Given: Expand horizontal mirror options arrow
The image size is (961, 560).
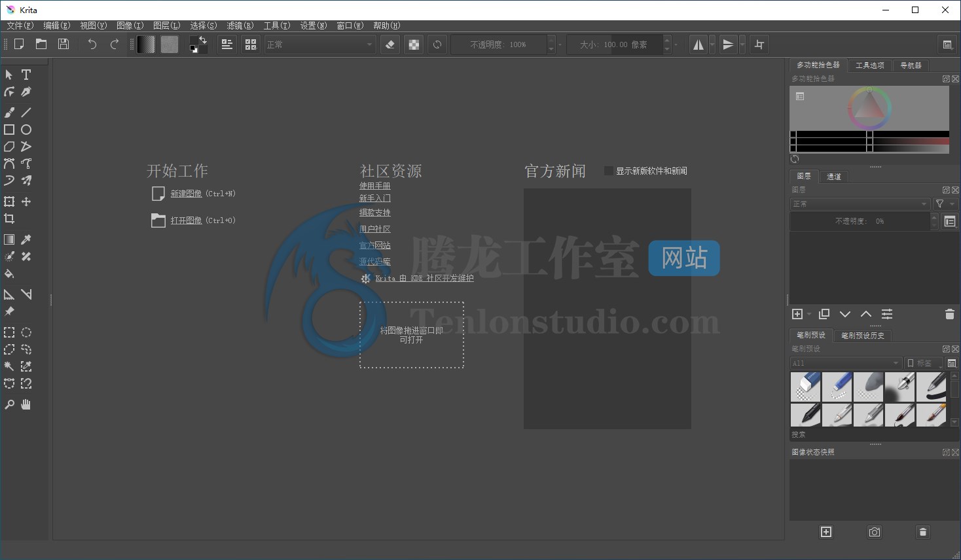Looking at the screenshot, I should pyautogui.click(x=712, y=44).
